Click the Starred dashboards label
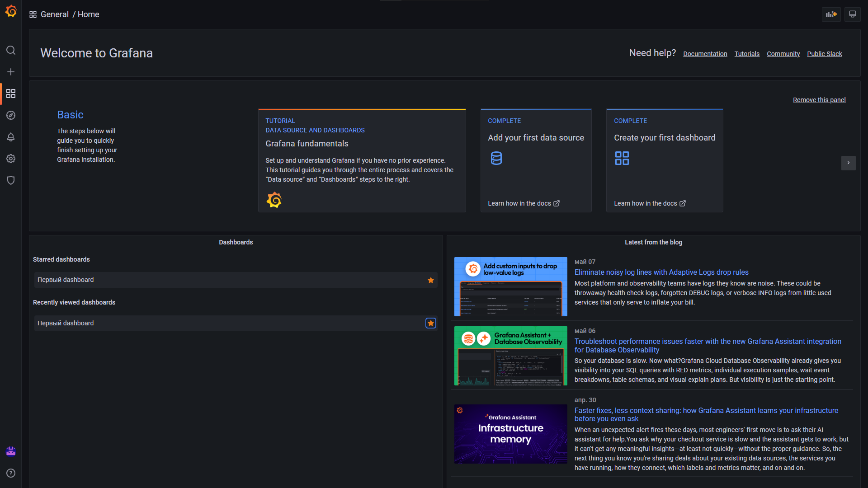Screen dimensions: 868x488 click(61, 259)
